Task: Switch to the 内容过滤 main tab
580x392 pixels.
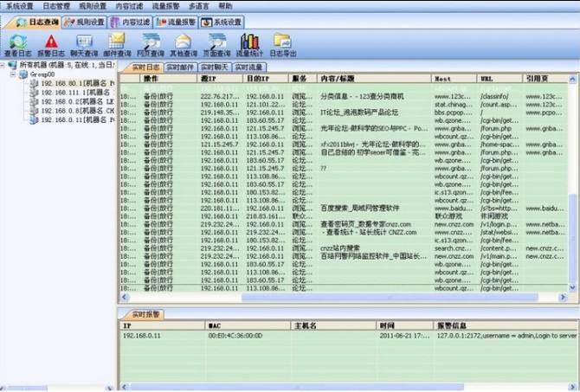Action: pos(130,22)
